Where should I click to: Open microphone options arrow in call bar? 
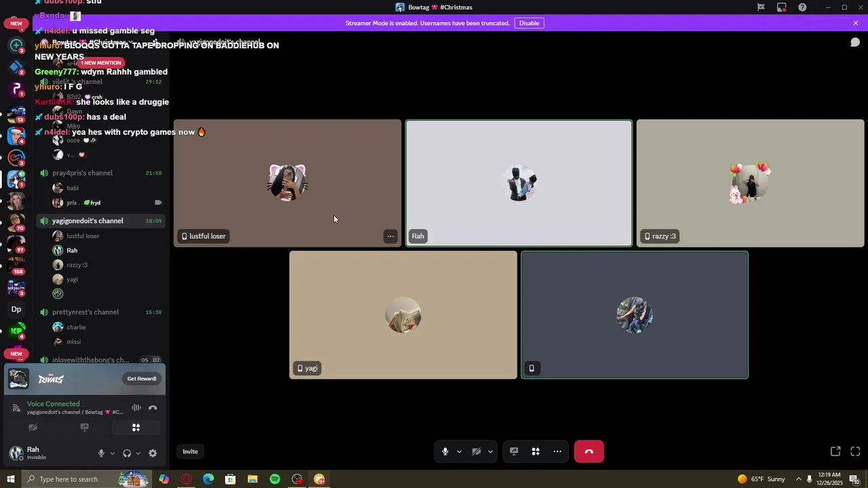tap(459, 451)
